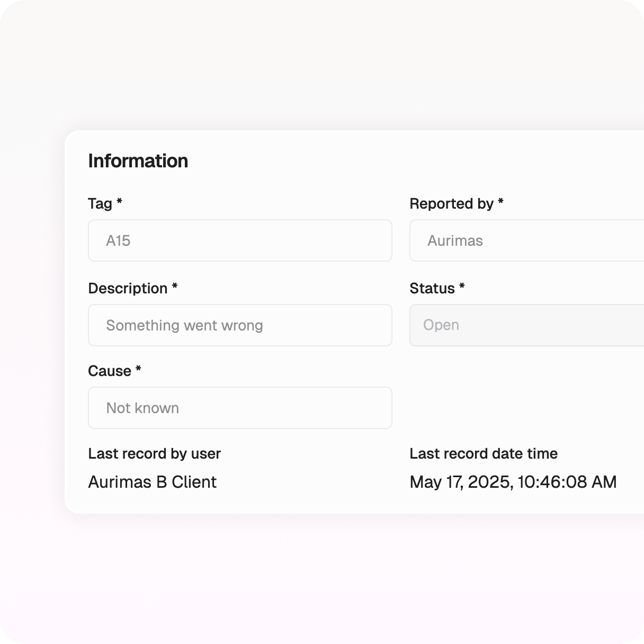Select the Aurimas B Client user name

[152, 482]
